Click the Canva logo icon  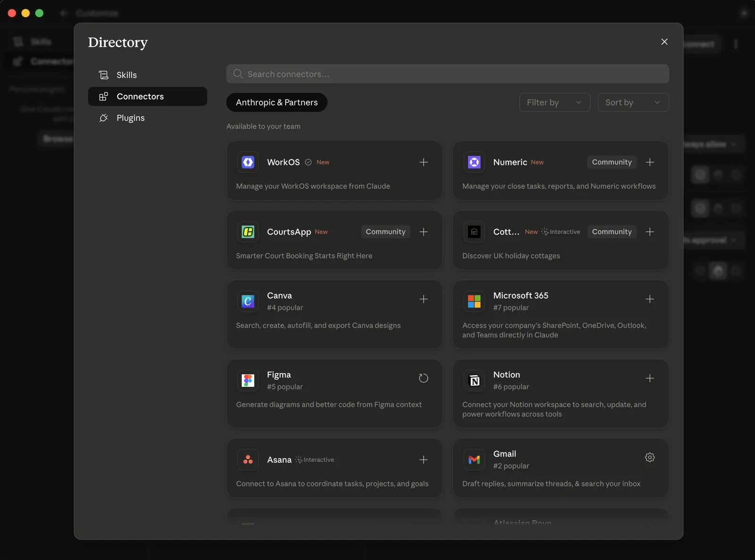[x=248, y=301]
